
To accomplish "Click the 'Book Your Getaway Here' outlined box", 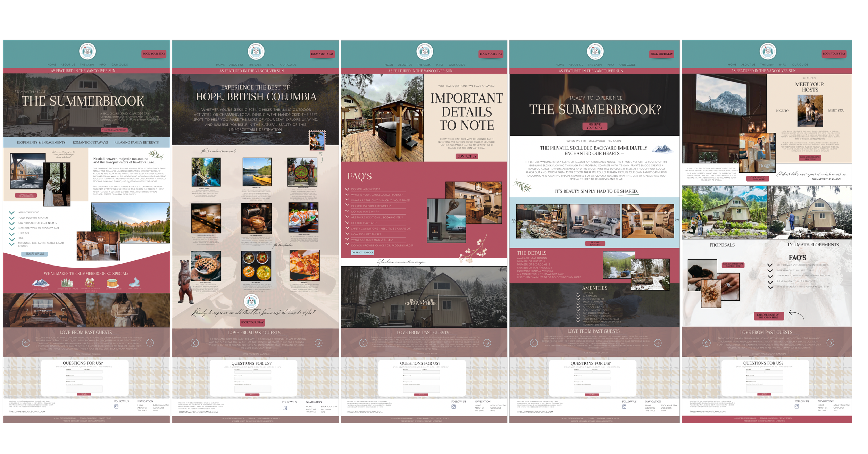I will 421,302.
